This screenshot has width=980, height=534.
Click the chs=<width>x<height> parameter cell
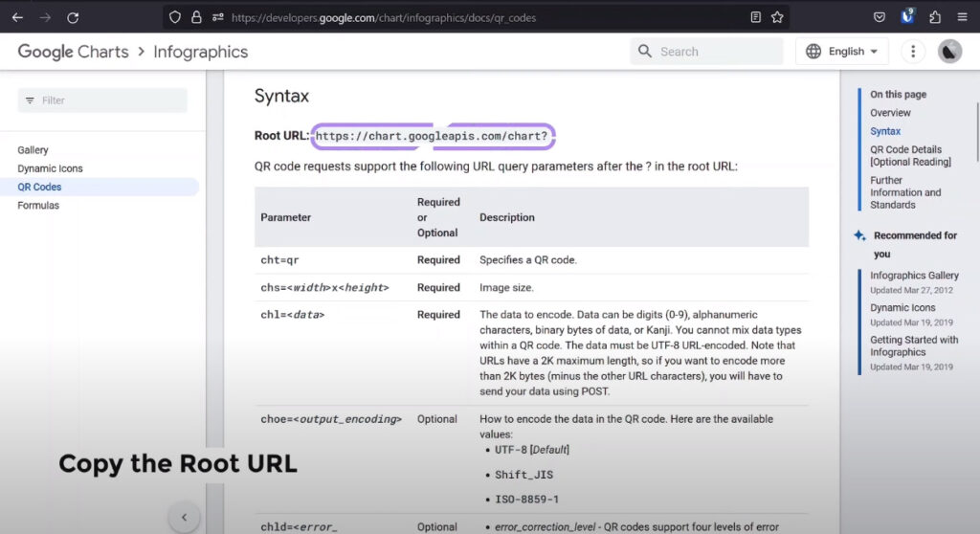[324, 288]
